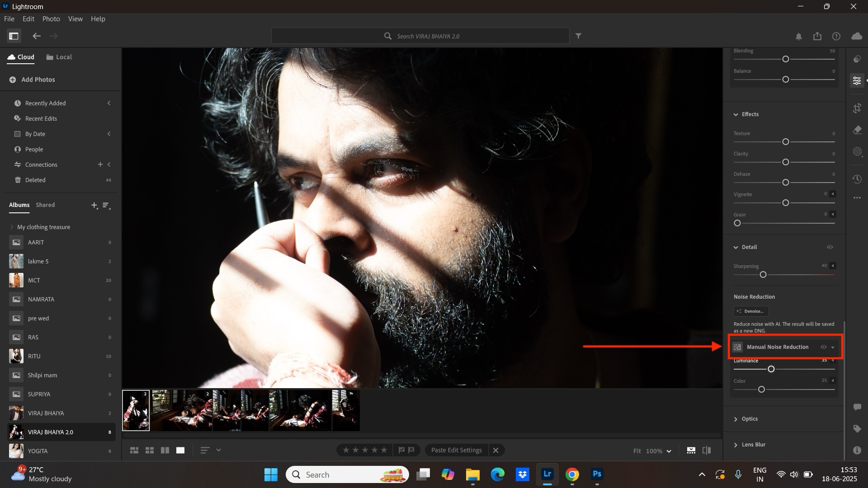Switch to the Local tab
The image size is (868, 488).
click(x=59, y=57)
